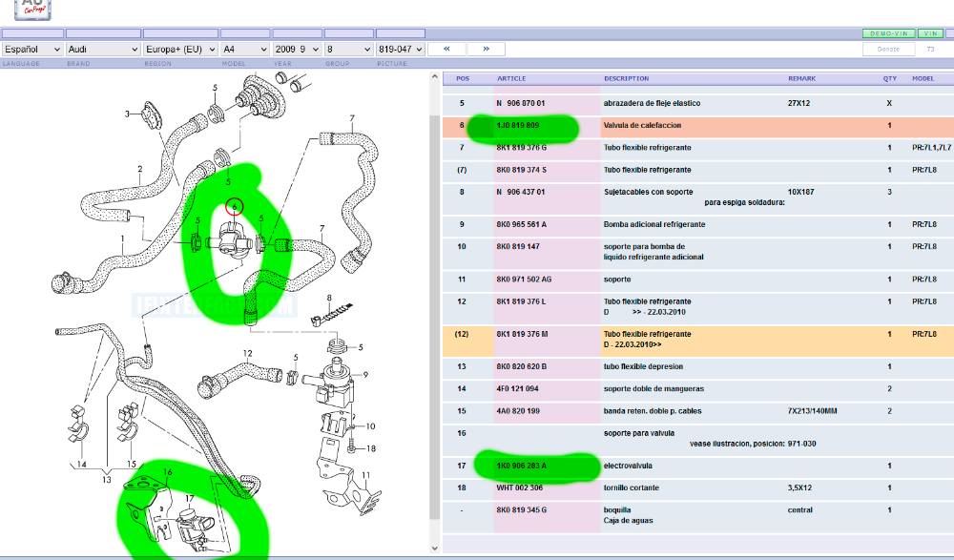Click 'Bomba adicional refrigerante' description

pos(654,224)
